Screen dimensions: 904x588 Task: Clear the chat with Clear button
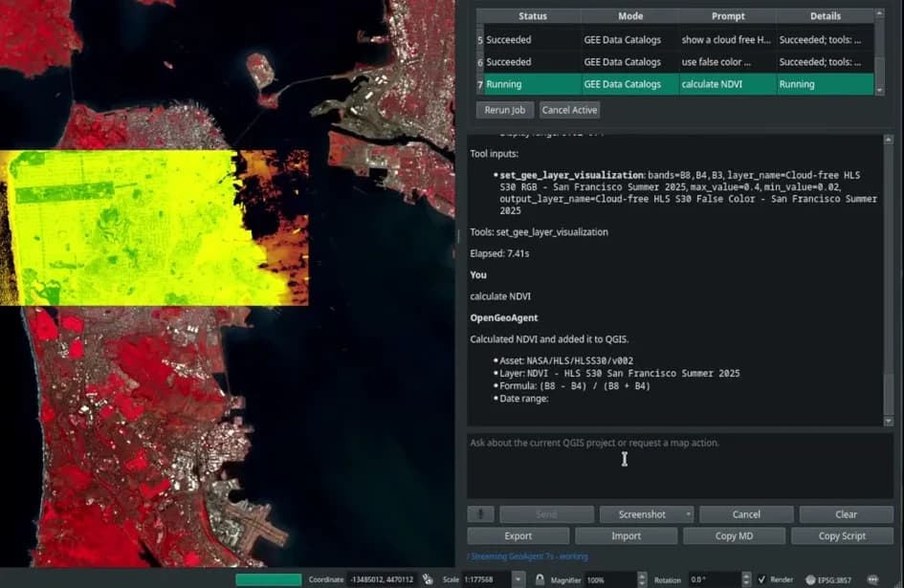846,514
